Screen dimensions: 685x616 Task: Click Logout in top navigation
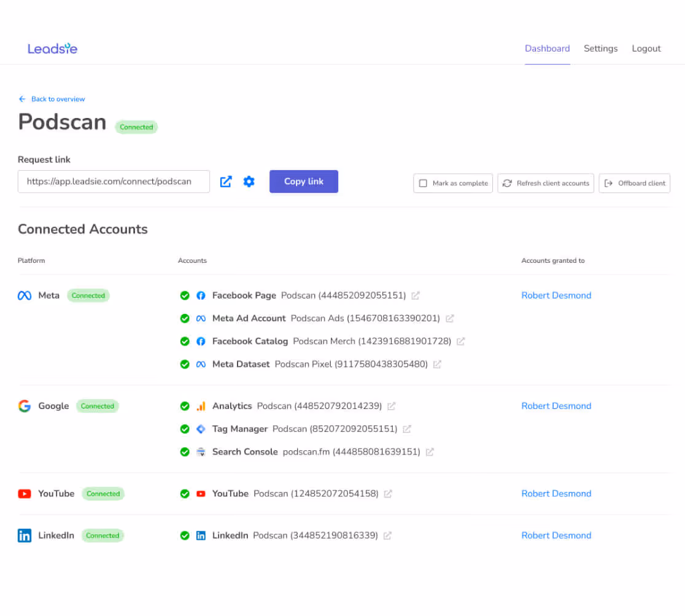pos(646,49)
